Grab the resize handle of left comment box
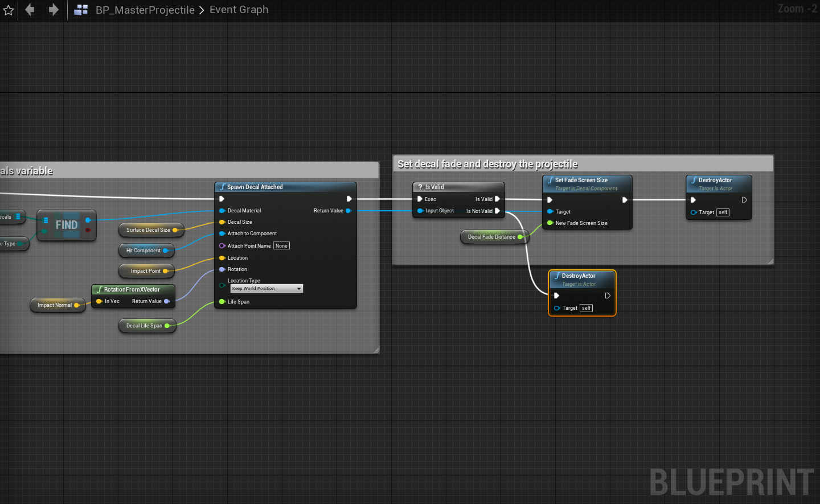820x504 pixels. pyautogui.click(x=376, y=350)
